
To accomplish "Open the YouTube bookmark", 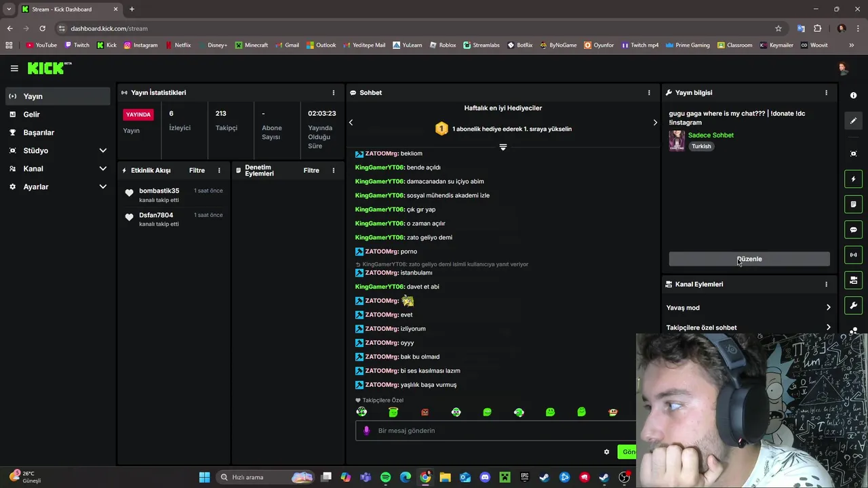I will click(41, 45).
